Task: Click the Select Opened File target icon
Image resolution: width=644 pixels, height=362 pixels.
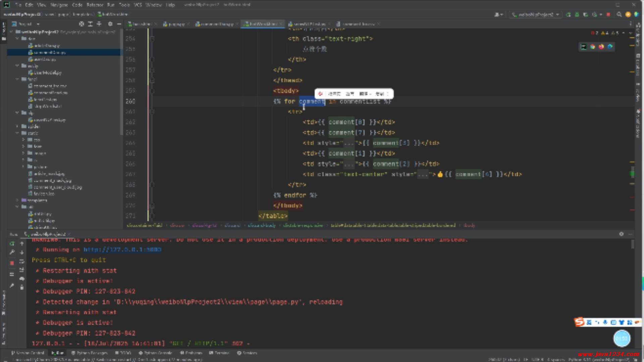Action: pos(82,24)
